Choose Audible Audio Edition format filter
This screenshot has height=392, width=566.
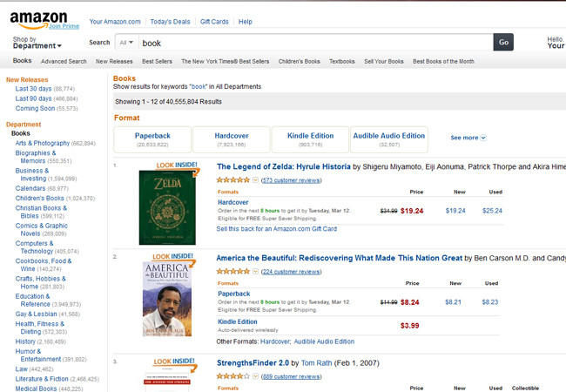[389, 139]
